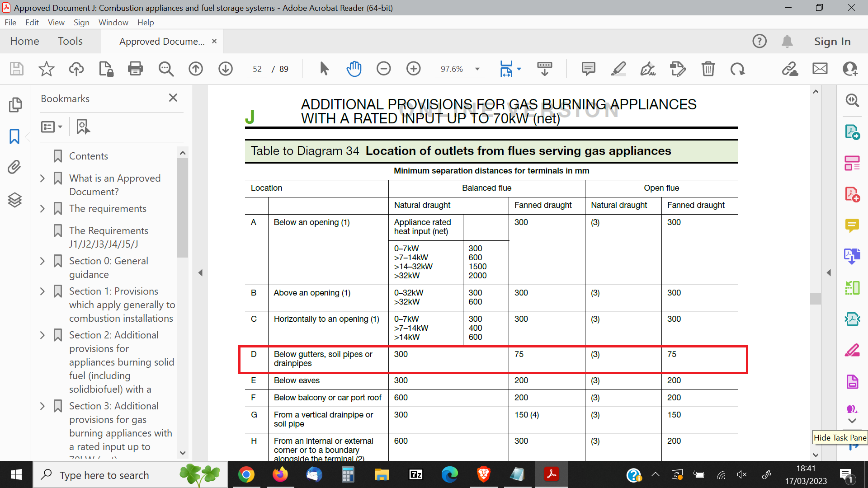Click the Find text magnifier icon
The width and height of the screenshot is (868, 488).
166,69
